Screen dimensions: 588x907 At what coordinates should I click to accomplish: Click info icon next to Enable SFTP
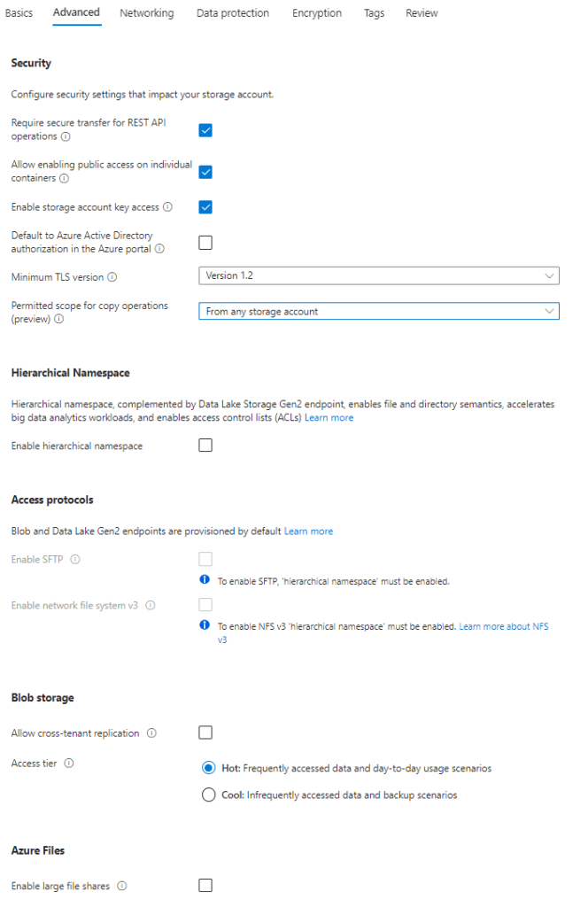75,560
